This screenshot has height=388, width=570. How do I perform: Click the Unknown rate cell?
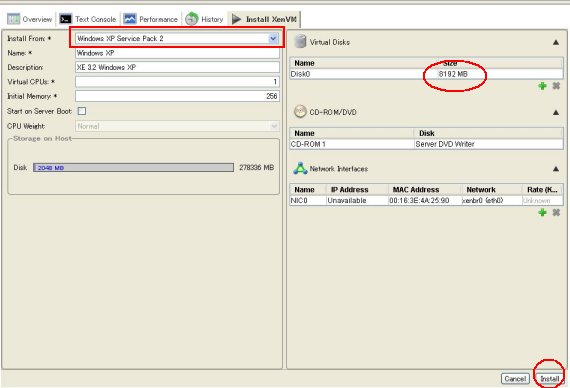coord(542,200)
